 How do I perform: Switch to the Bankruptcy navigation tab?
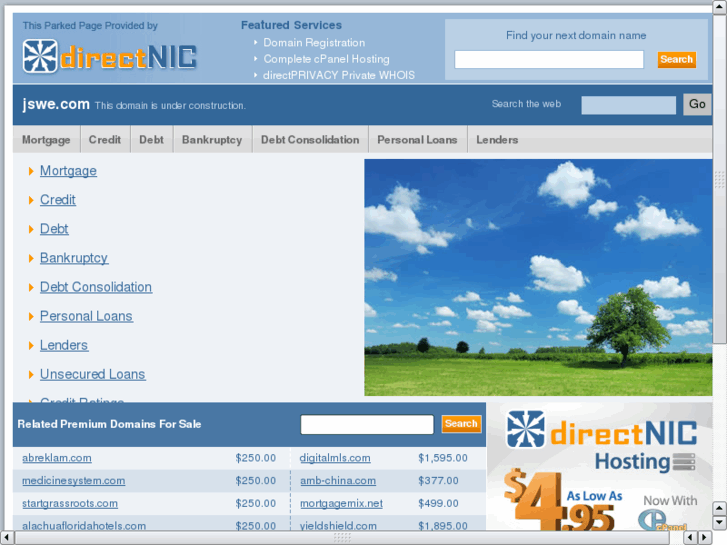coord(212,140)
